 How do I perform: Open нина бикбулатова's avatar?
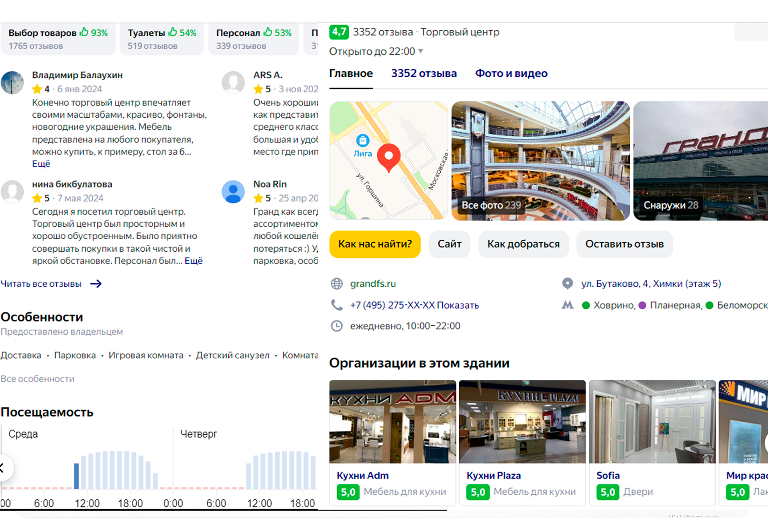point(12,192)
